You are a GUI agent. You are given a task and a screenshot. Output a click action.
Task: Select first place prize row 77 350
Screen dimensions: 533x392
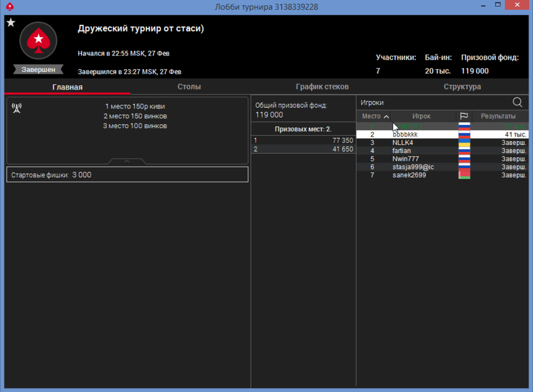point(303,140)
